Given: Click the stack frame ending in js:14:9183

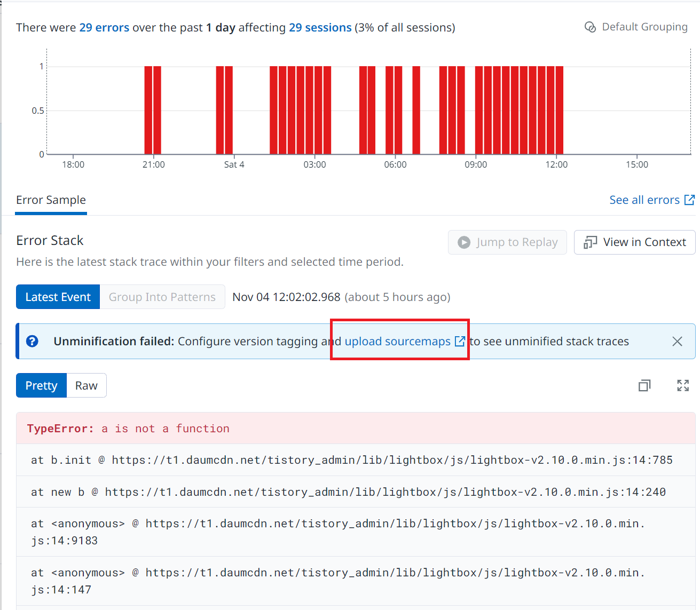Looking at the screenshot, I should pos(356,532).
